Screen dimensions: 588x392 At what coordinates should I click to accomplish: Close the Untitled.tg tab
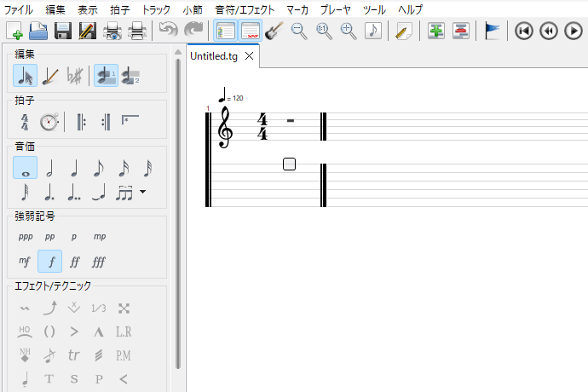click(x=249, y=56)
